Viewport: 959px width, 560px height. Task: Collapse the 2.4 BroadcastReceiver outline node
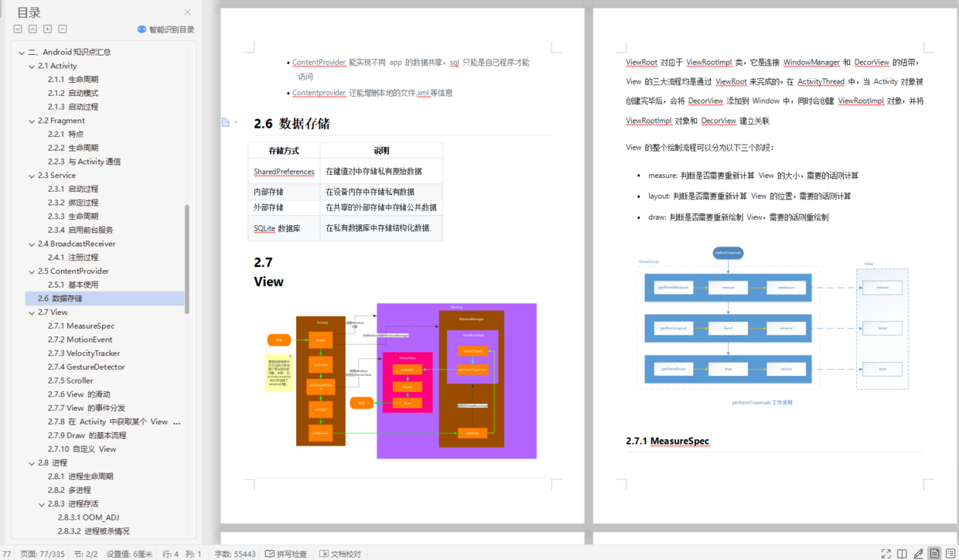[x=32, y=244]
